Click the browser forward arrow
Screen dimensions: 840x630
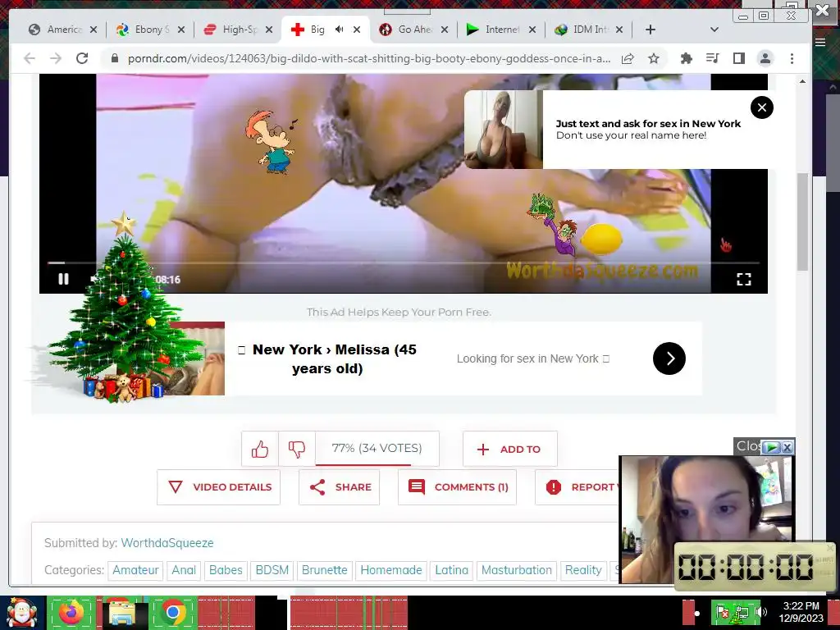coord(56,58)
